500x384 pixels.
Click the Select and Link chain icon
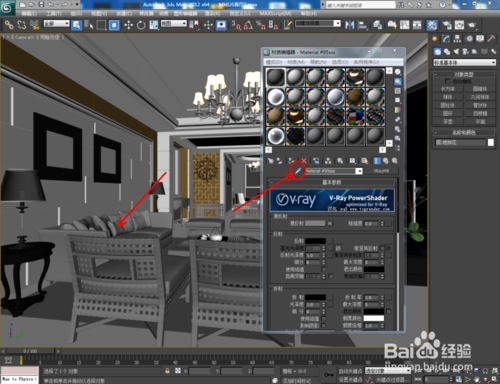tap(9, 25)
